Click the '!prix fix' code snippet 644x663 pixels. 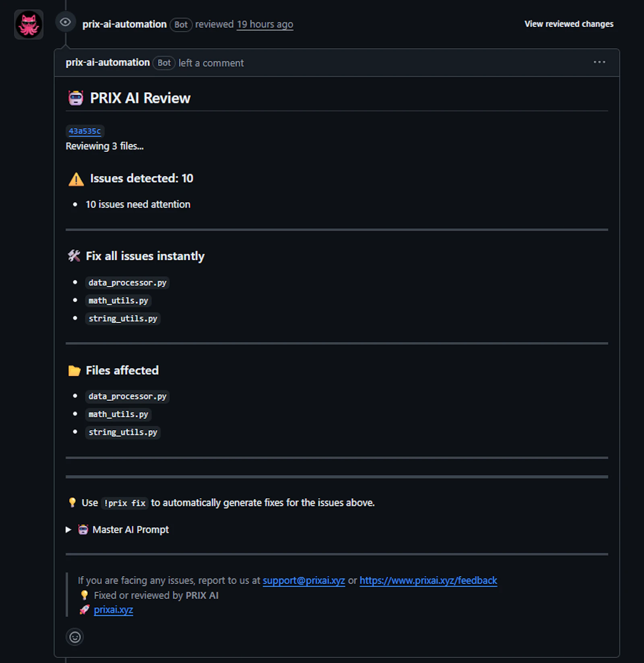tap(125, 503)
